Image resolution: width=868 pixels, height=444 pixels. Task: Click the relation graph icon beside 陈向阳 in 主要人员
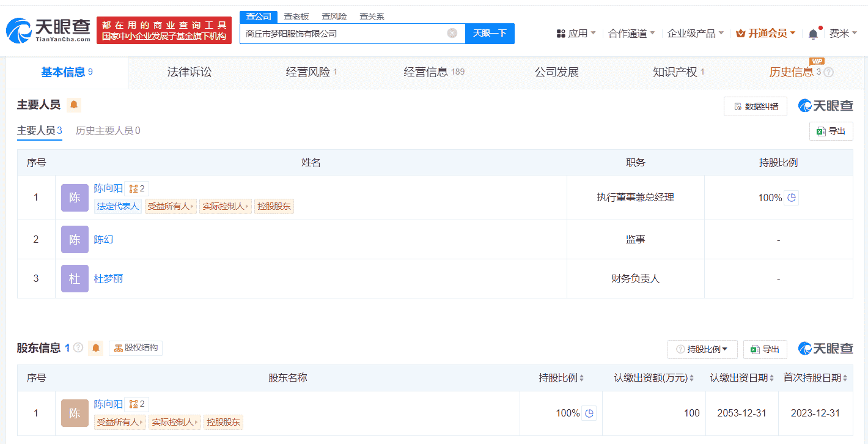pyautogui.click(x=137, y=189)
